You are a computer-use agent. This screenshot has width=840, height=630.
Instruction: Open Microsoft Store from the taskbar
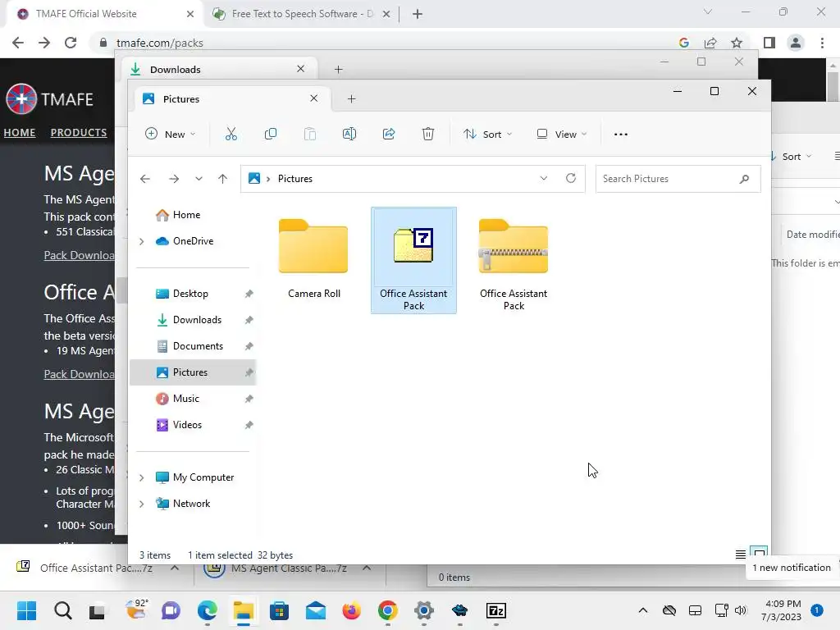tap(279, 610)
